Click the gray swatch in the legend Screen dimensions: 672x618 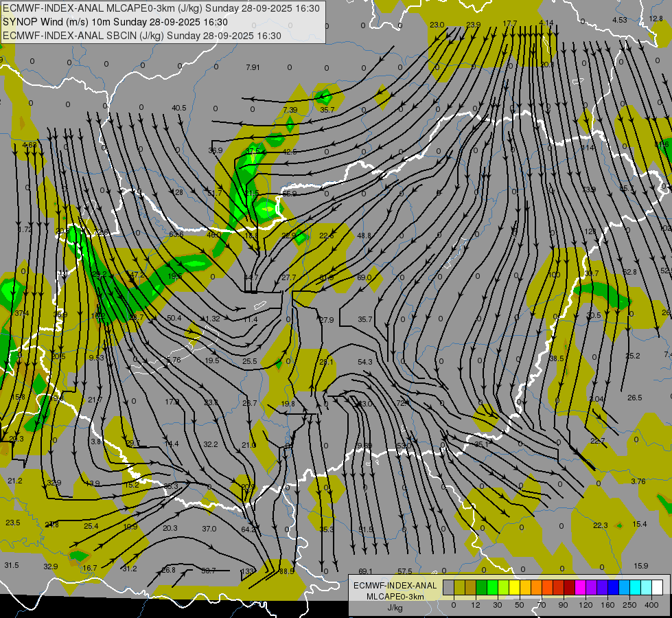(x=448, y=587)
